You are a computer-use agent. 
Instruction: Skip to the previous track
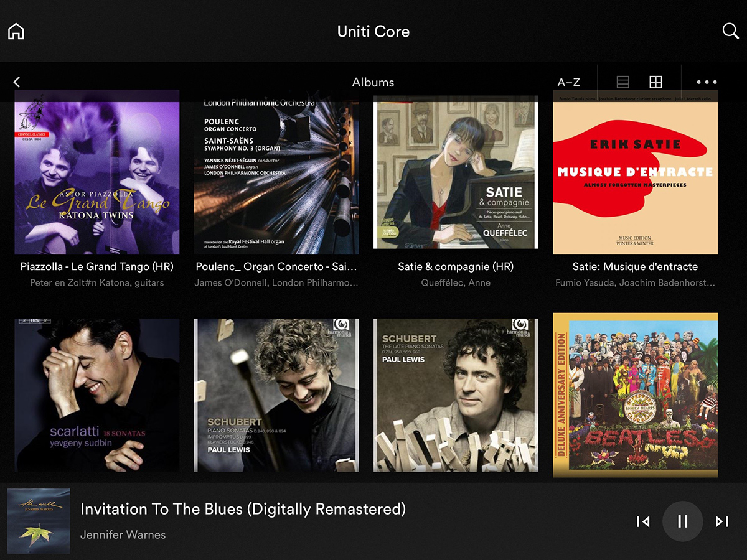(x=643, y=521)
